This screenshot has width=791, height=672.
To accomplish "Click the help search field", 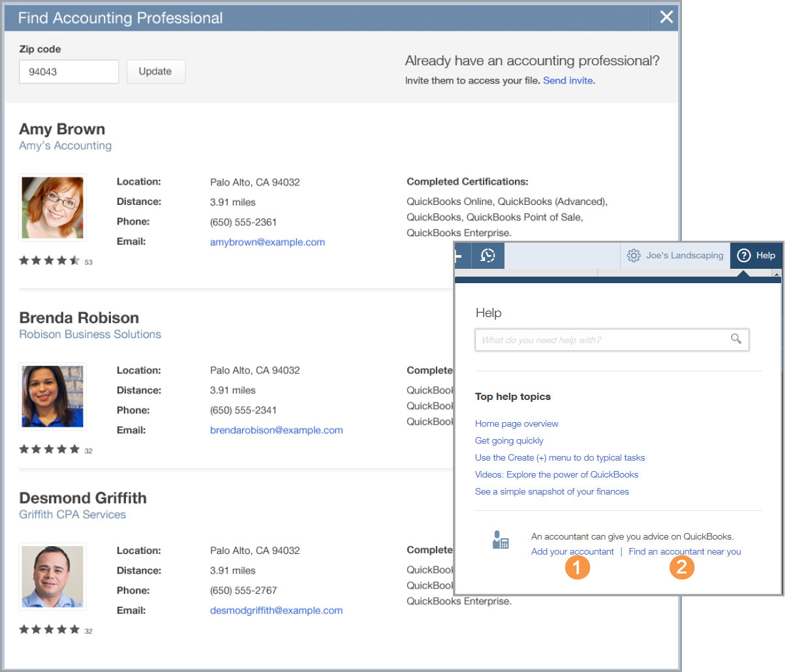I will [612, 340].
